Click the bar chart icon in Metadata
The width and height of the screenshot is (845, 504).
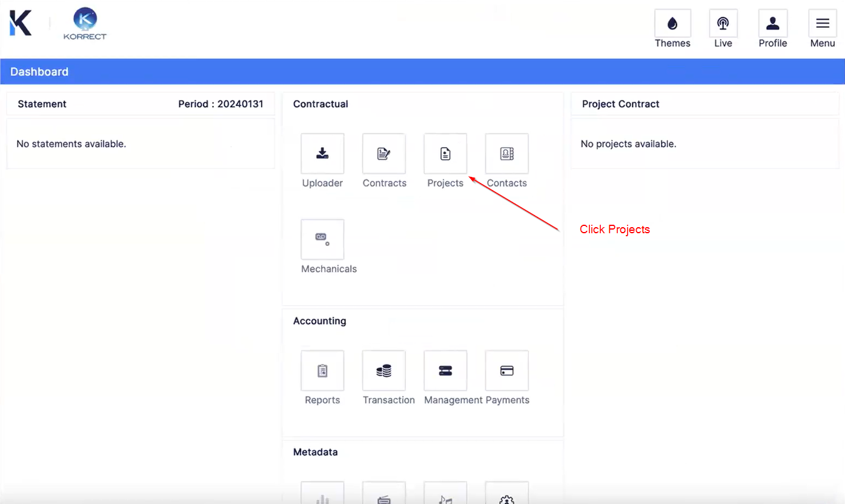(x=322, y=496)
